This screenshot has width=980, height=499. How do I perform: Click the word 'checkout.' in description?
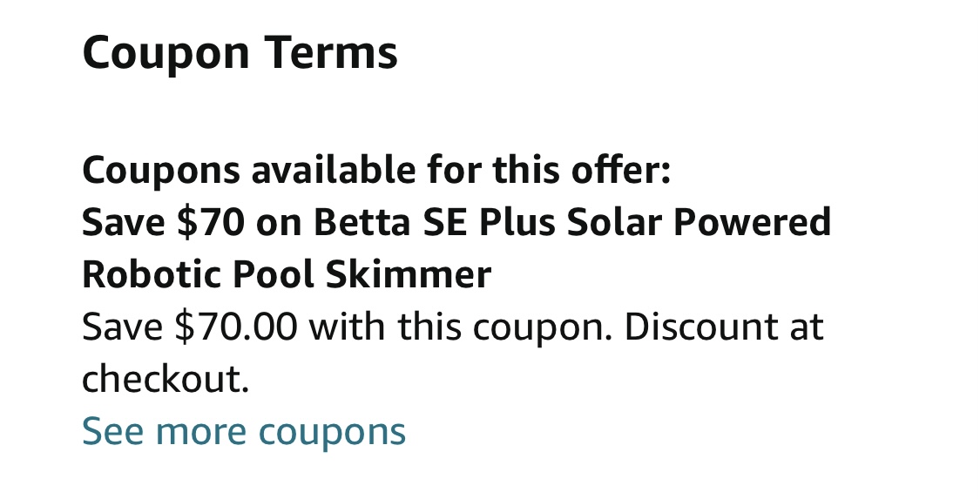coord(166,379)
